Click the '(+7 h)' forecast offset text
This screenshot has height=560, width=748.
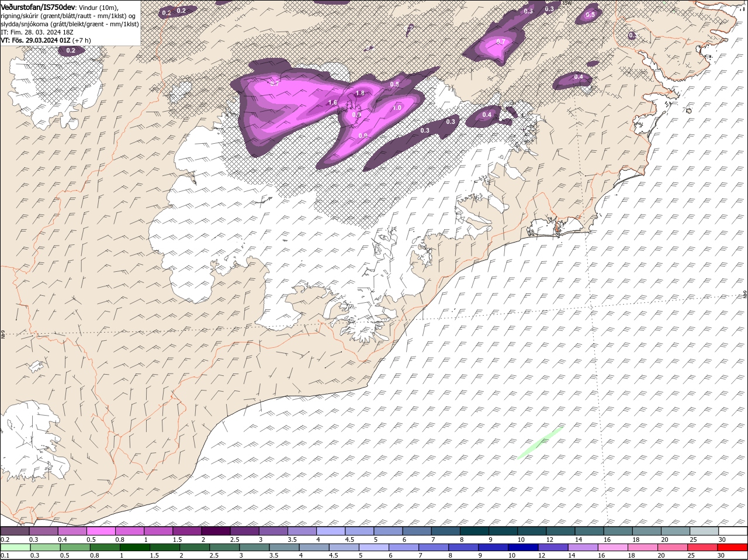coord(82,40)
